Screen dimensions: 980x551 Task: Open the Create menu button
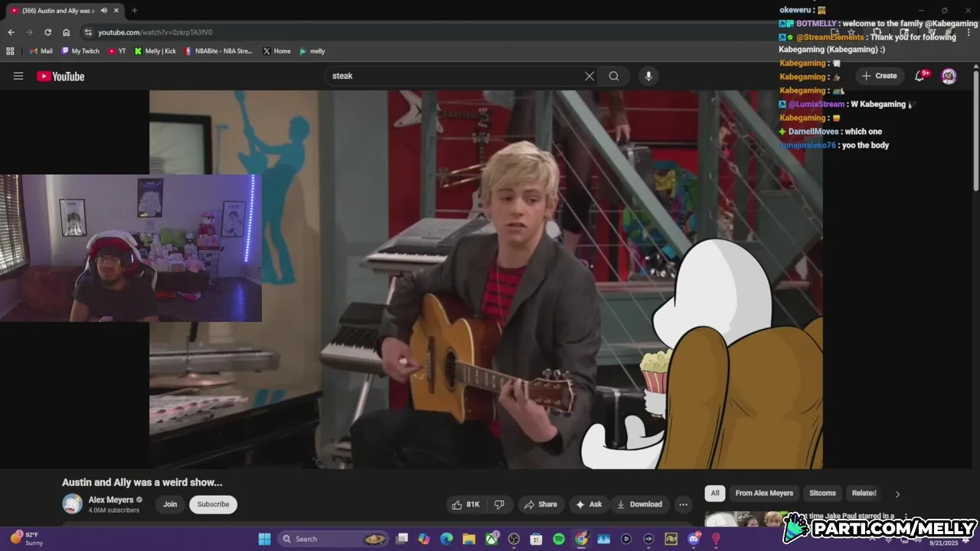pos(879,76)
